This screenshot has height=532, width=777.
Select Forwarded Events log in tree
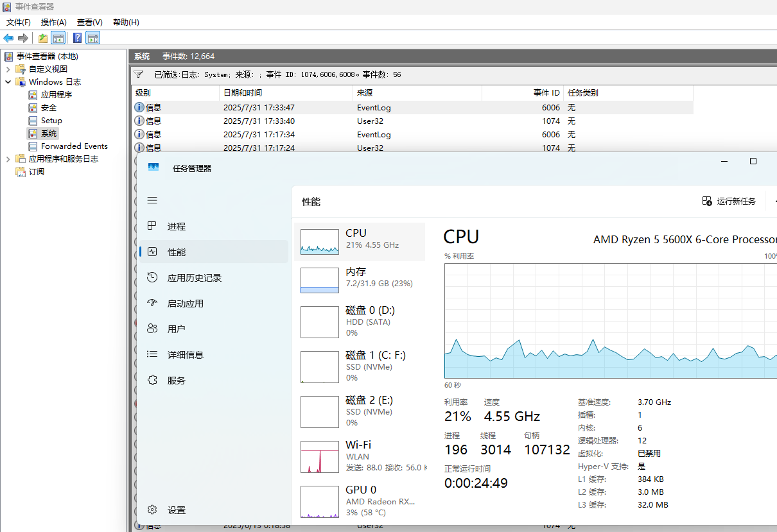click(x=74, y=146)
